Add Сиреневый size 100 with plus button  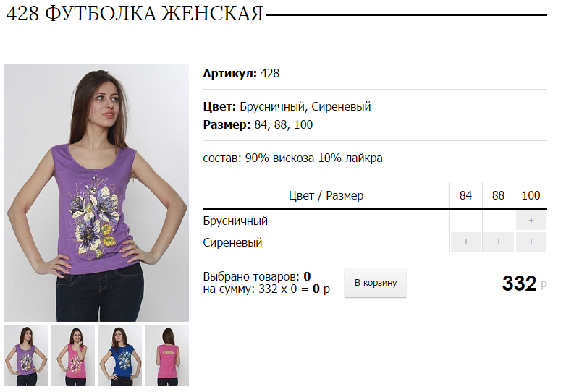point(531,242)
